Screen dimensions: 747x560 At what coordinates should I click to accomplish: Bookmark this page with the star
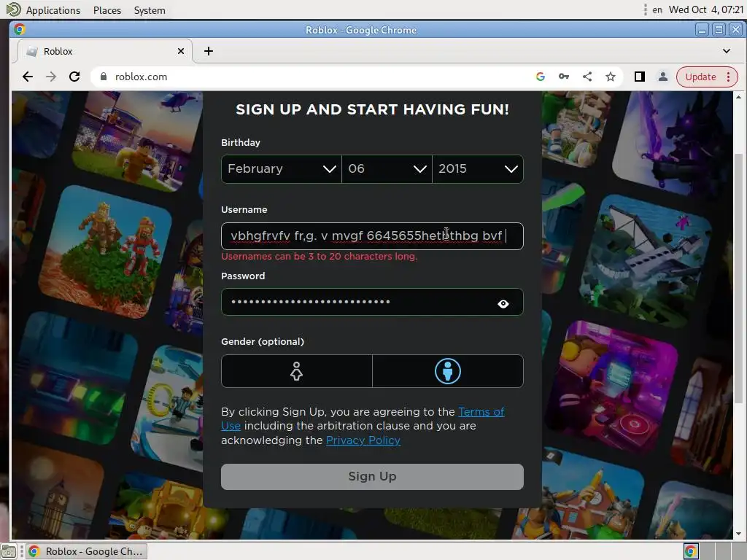pos(611,77)
